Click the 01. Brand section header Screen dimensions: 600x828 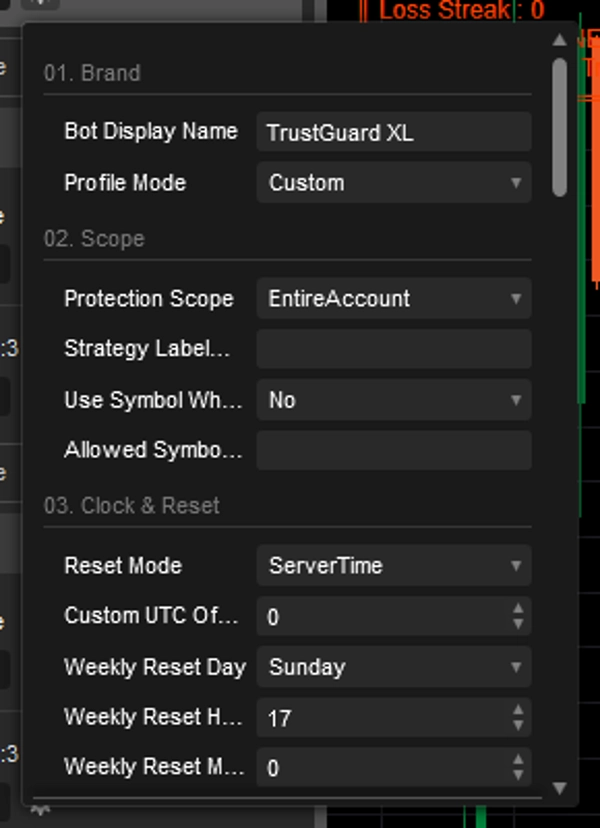pyautogui.click(x=92, y=73)
